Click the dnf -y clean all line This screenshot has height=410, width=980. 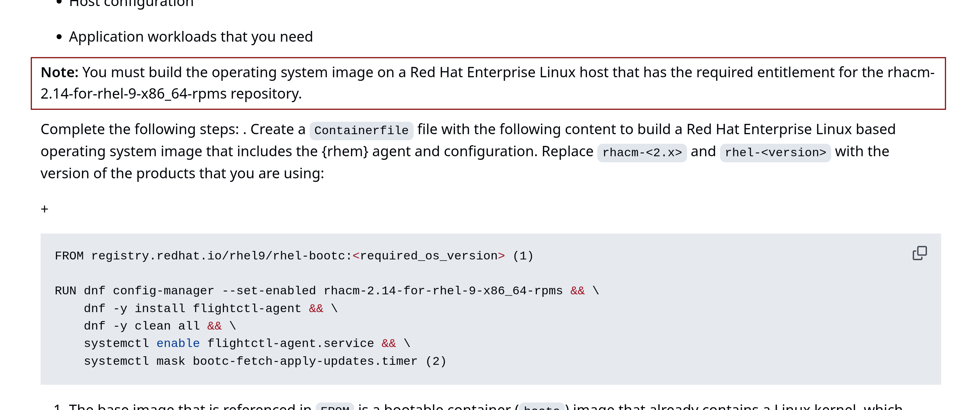click(142, 326)
